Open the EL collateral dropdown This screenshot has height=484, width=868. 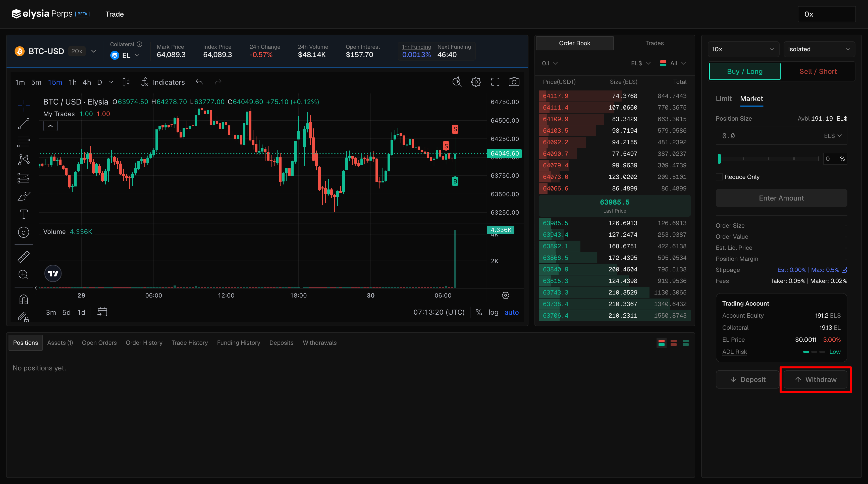pos(125,55)
